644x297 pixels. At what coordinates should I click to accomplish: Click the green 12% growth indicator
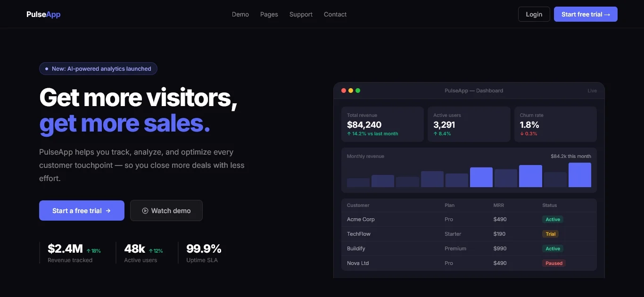point(156,251)
